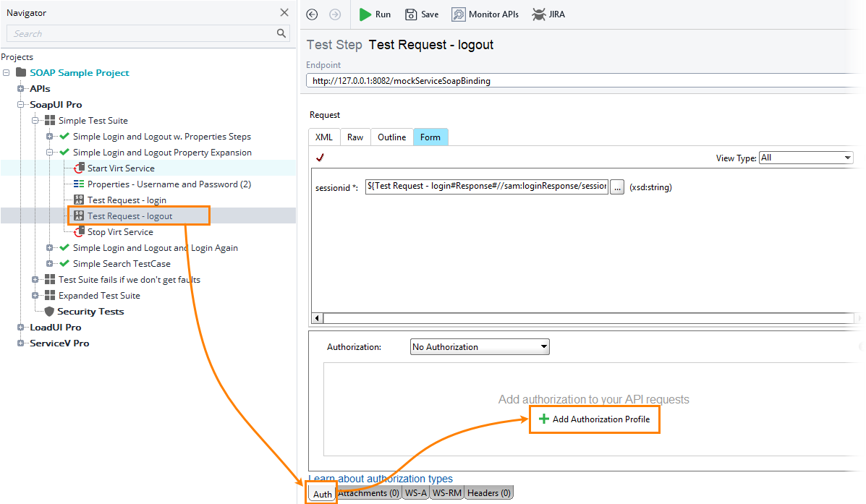Click the Stop Virt Service step icon
866x504 pixels.
point(79,232)
